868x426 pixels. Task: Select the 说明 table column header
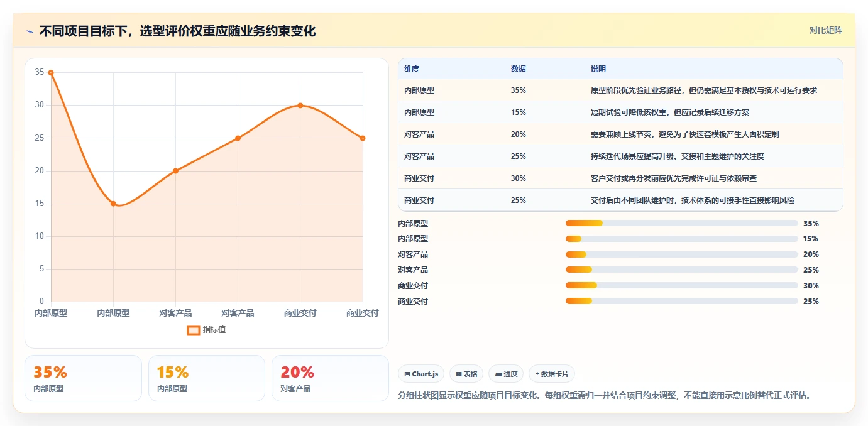(x=598, y=69)
